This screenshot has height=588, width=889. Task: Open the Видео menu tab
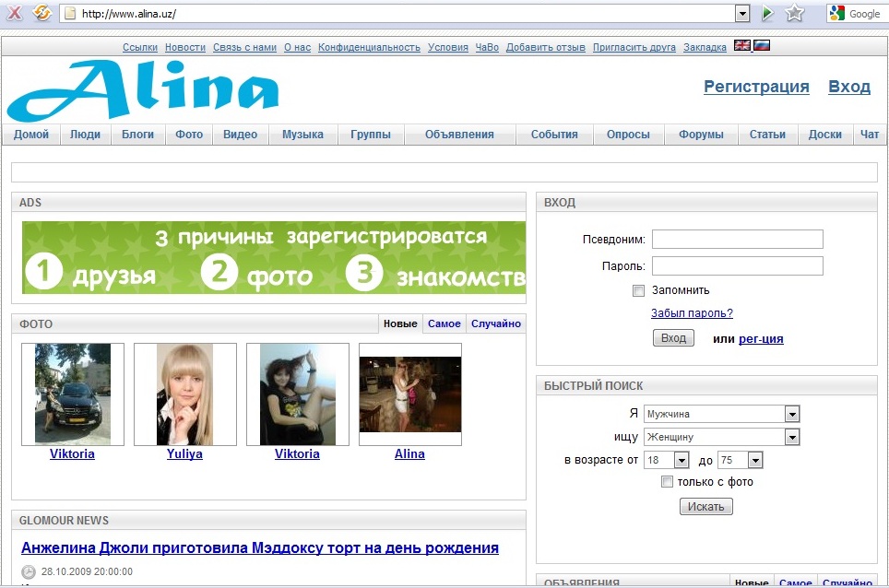click(241, 135)
